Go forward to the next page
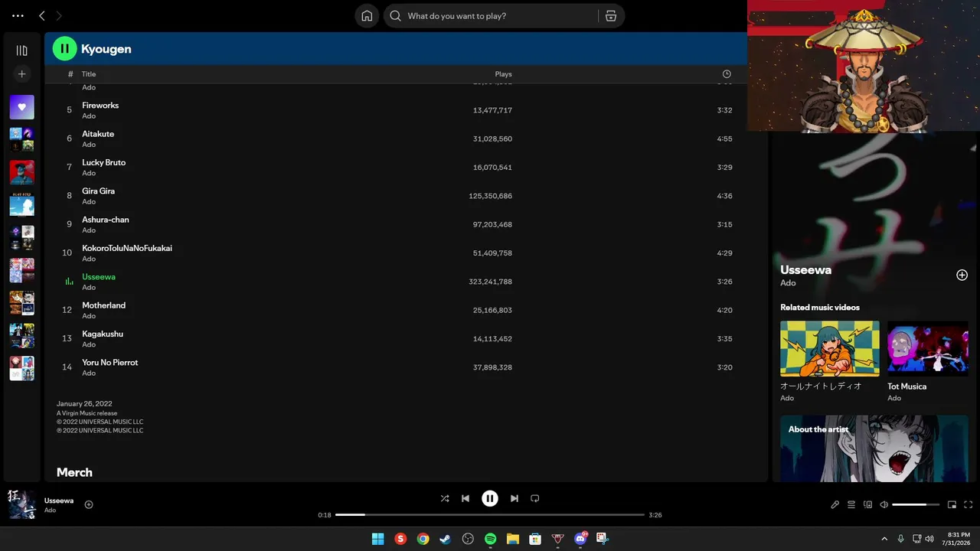 point(59,15)
